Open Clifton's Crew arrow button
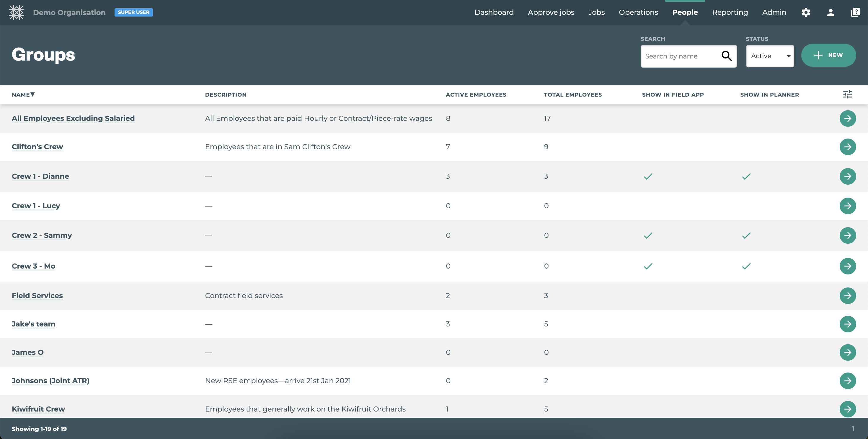Viewport: 868px width, 439px height. [847, 147]
